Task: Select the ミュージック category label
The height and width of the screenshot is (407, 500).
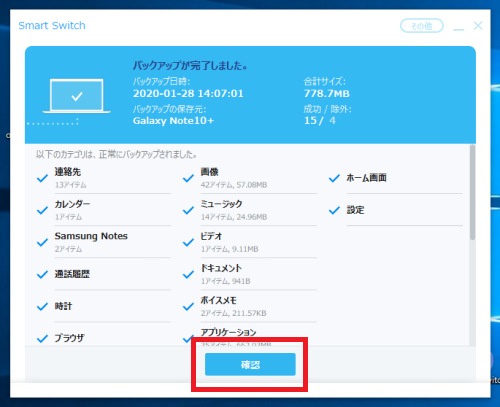Action: (221, 204)
